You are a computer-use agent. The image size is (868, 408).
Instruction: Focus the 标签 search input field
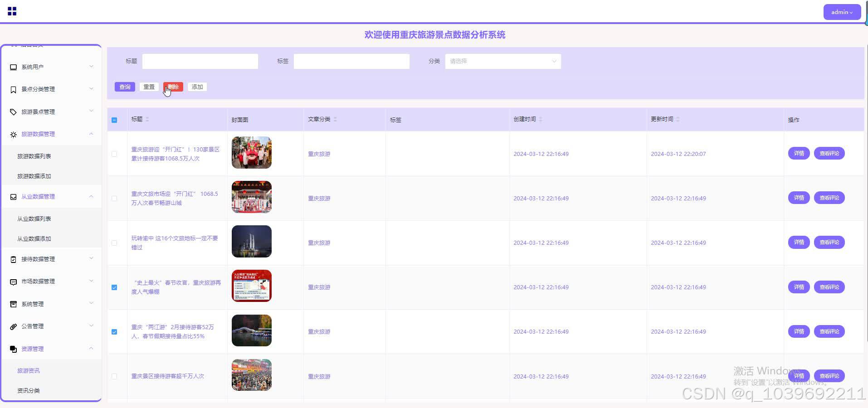coord(351,61)
